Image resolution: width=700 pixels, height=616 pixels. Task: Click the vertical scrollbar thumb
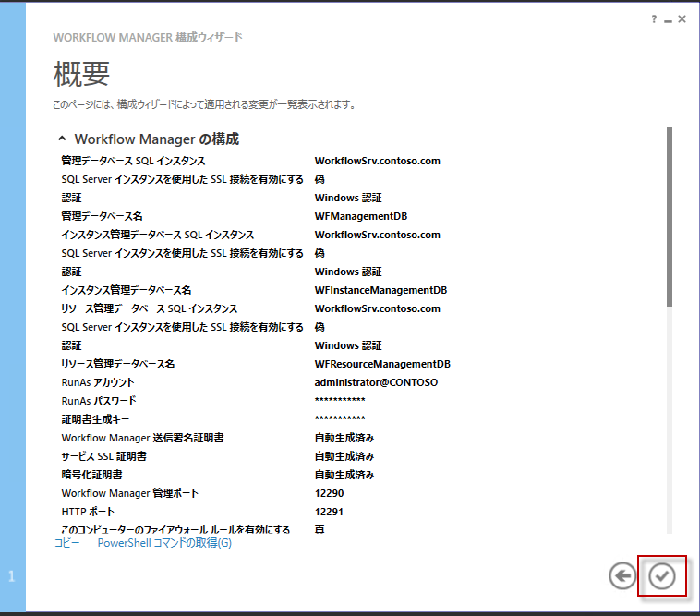coord(669,217)
